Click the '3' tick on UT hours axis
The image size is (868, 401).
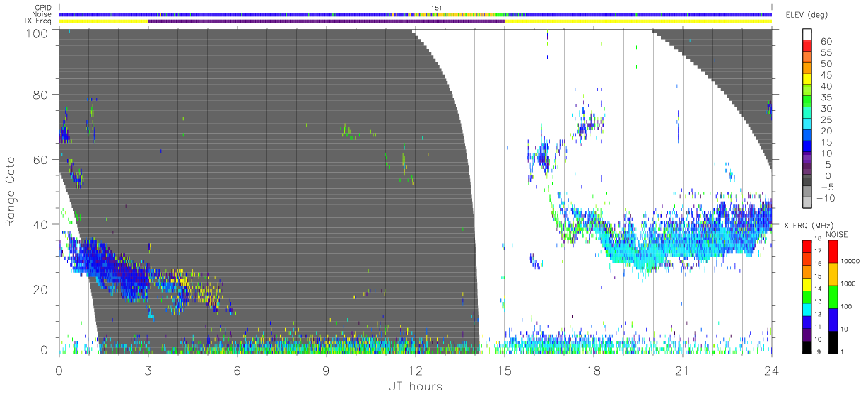tap(148, 370)
